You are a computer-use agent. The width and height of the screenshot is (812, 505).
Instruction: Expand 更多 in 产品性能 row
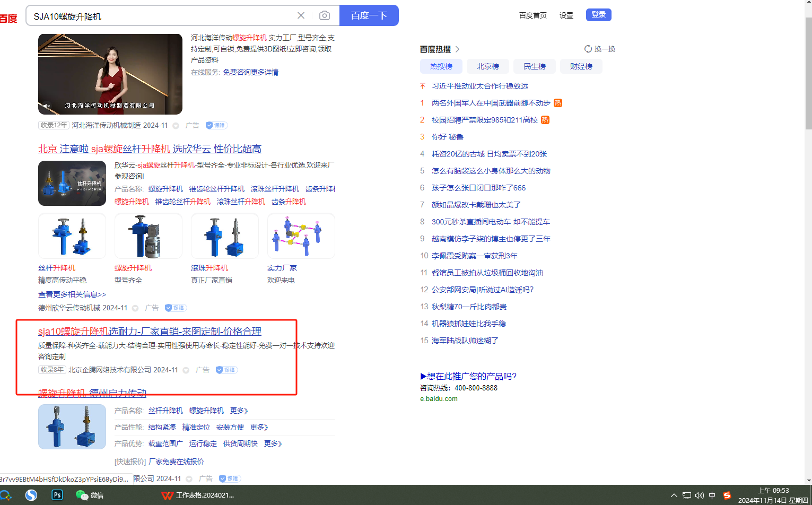coord(259,427)
